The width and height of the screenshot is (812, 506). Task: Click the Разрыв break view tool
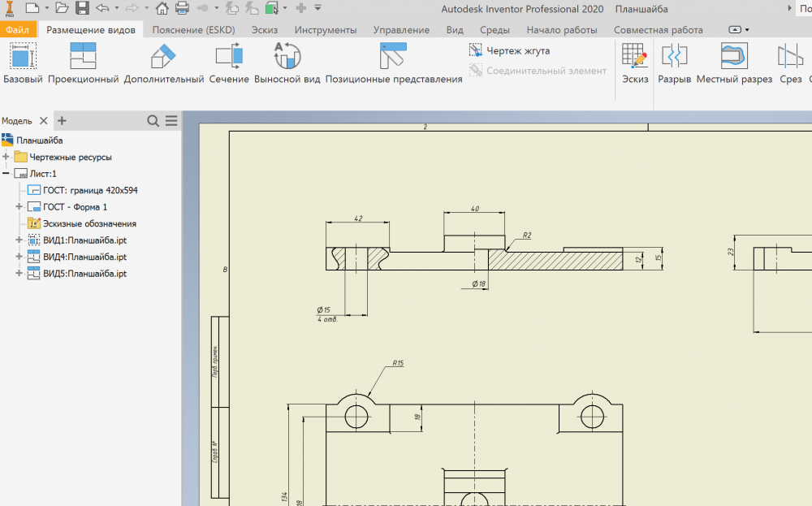click(674, 63)
